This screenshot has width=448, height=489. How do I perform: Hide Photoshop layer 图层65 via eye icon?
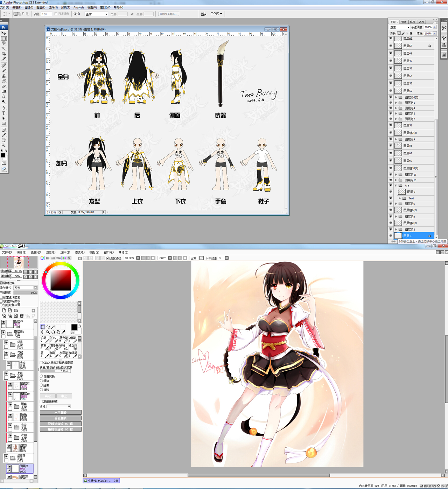(391, 46)
